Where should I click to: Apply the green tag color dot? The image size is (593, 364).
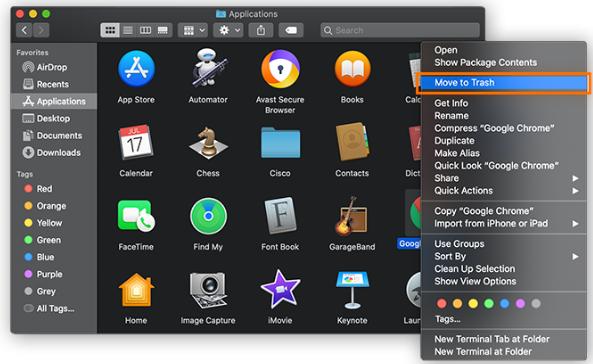point(489,303)
